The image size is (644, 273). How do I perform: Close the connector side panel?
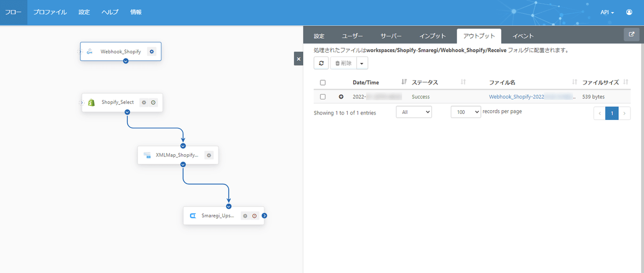point(298,59)
